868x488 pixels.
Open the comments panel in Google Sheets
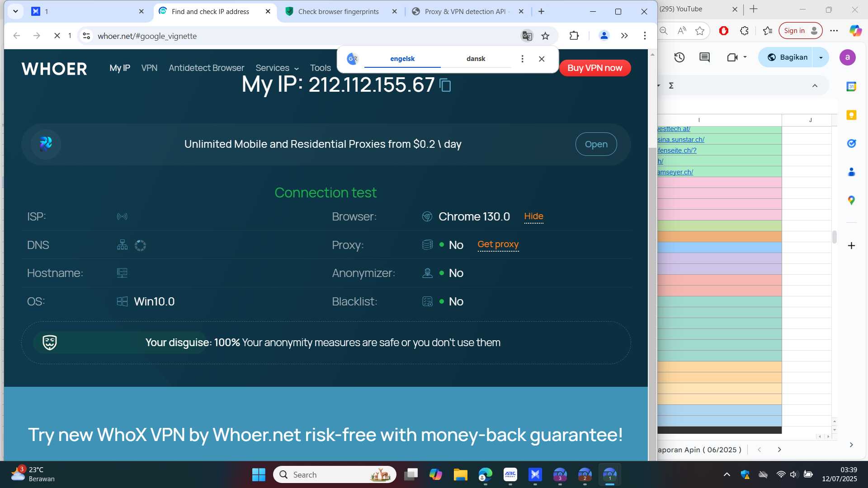(x=704, y=57)
